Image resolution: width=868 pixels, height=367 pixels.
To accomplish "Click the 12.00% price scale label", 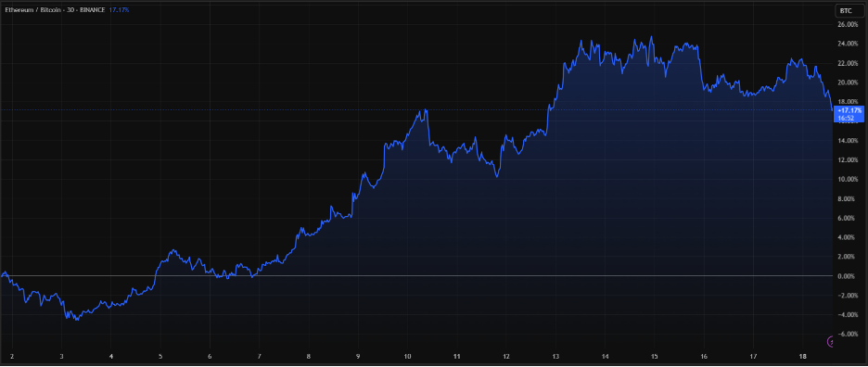I will click(x=849, y=160).
